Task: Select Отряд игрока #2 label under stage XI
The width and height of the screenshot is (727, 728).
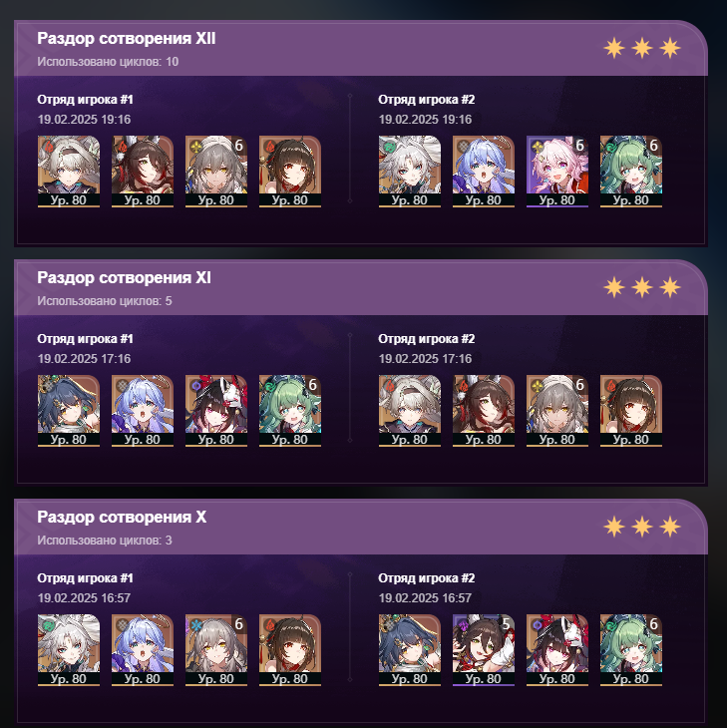Action: coord(426,339)
